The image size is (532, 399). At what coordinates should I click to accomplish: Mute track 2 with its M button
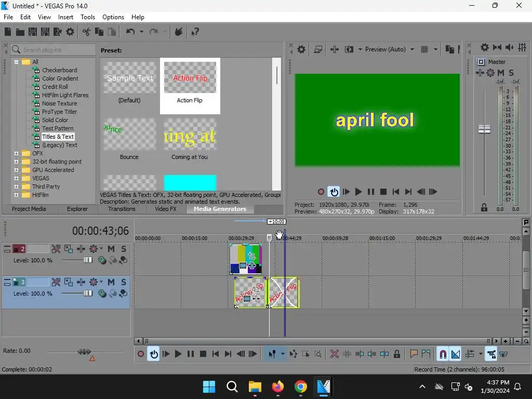[x=111, y=249]
